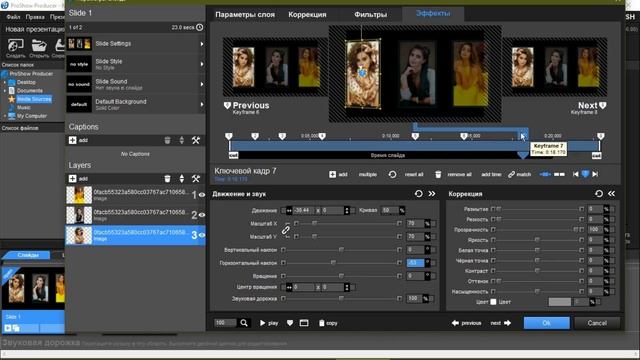Viewport: 640px width, 360px height.
Task: Delete caption using Captions trash icon
Action: click(167, 140)
